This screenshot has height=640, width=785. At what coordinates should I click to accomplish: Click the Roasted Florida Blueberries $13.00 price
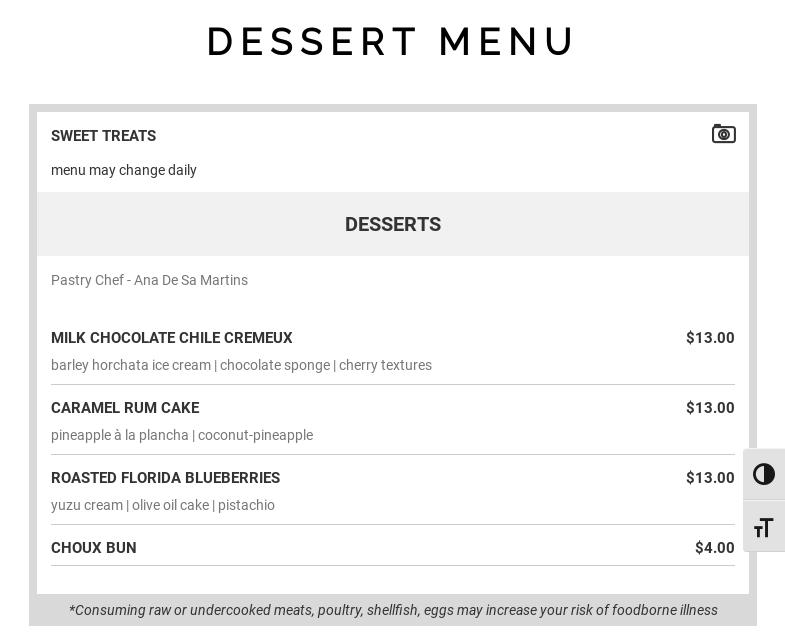[x=710, y=478]
